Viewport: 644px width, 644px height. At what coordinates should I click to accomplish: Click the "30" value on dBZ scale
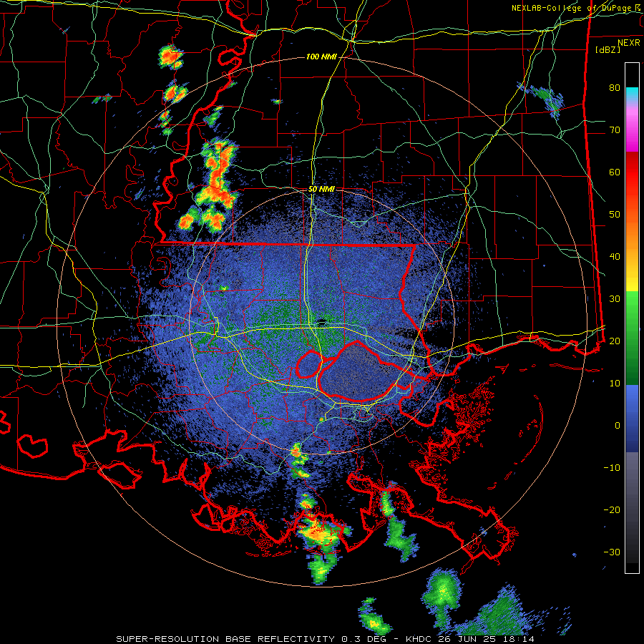[614, 299]
